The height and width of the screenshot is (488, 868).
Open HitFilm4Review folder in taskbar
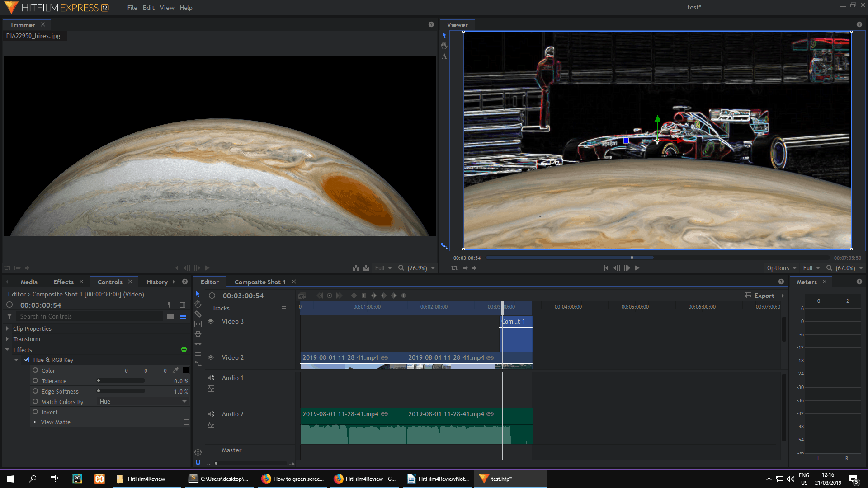146,479
